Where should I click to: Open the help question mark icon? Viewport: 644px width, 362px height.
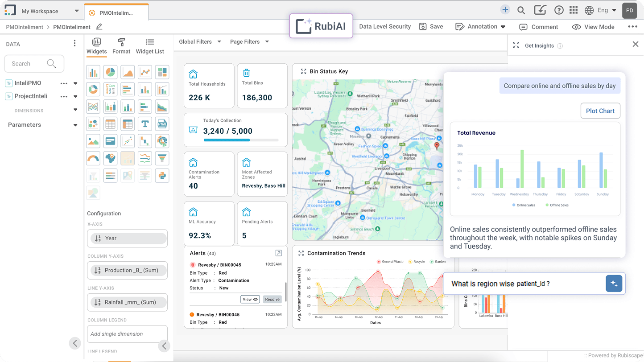click(559, 10)
